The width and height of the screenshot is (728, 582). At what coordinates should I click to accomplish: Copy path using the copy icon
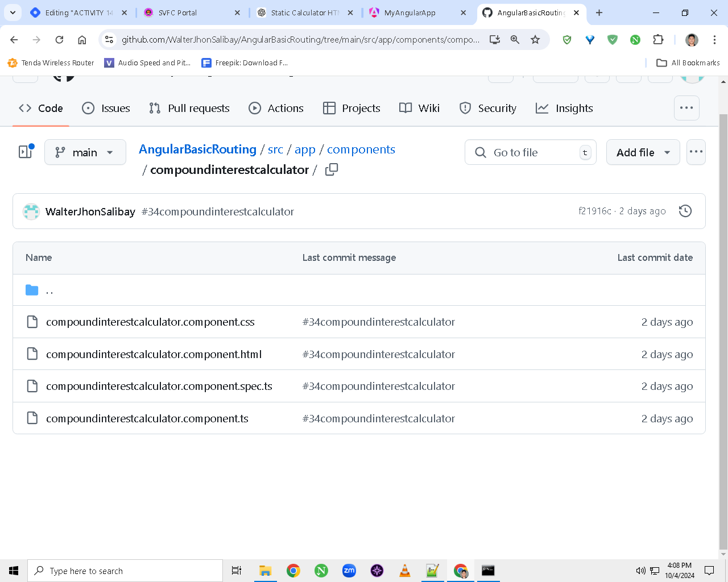[332, 169]
